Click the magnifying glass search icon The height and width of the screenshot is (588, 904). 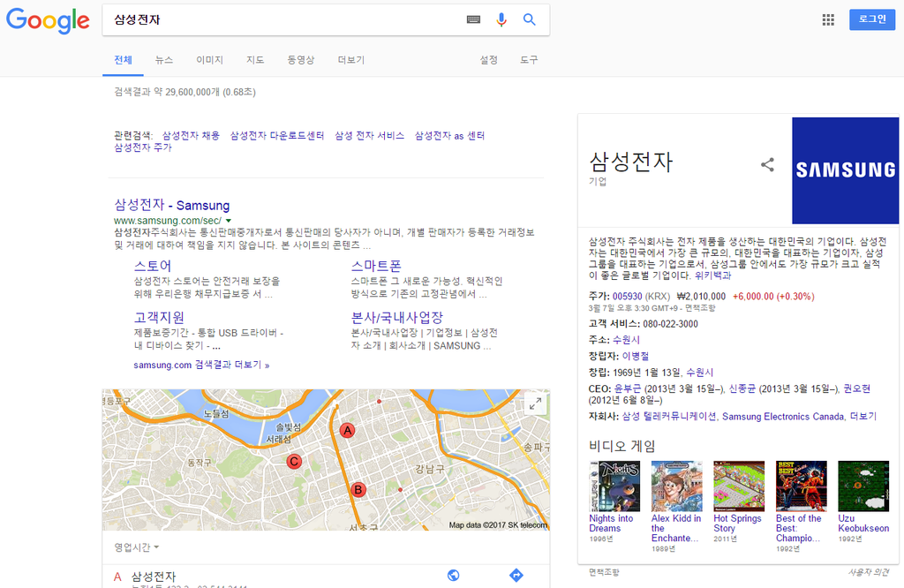(530, 19)
